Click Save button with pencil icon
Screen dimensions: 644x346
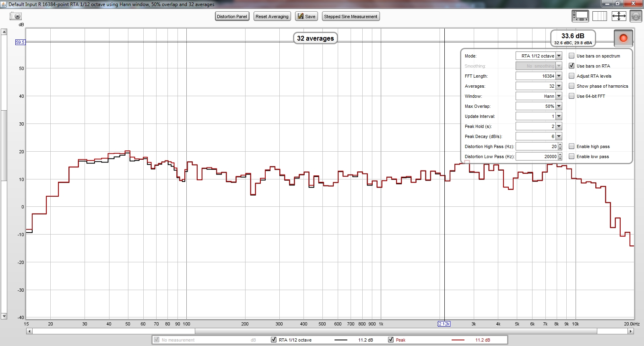point(306,16)
